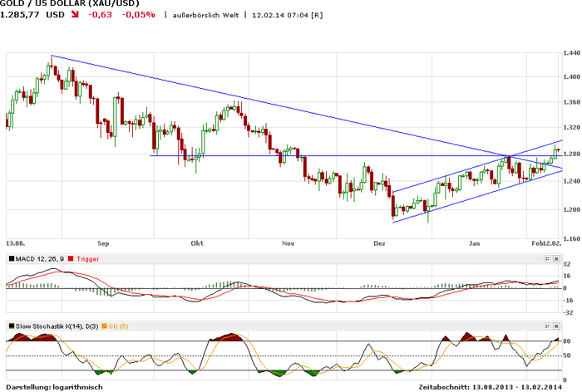Screen dimensions: 582x392
Task: Click the Slow Stochastik panel's left resize icon
Action: (x=547, y=325)
